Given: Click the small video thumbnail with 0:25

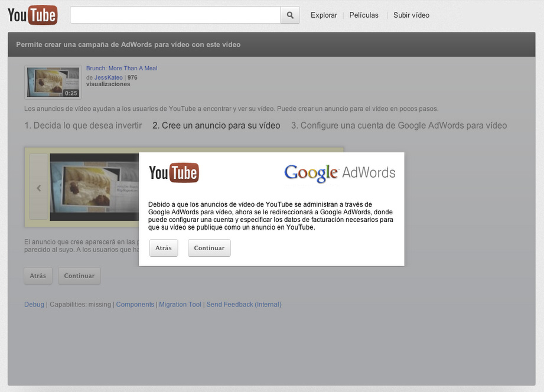Looking at the screenshot, I should [53, 82].
